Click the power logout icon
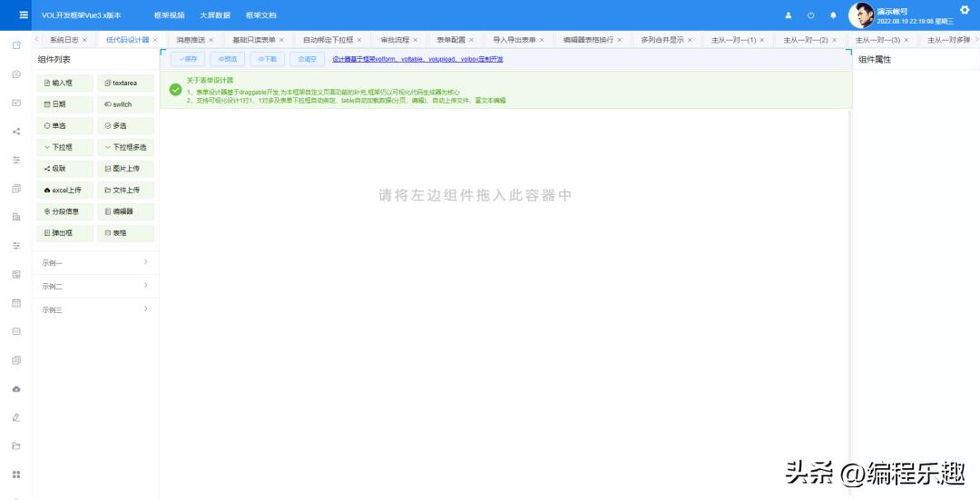The width and height of the screenshot is (980, 500). point(810,15)
